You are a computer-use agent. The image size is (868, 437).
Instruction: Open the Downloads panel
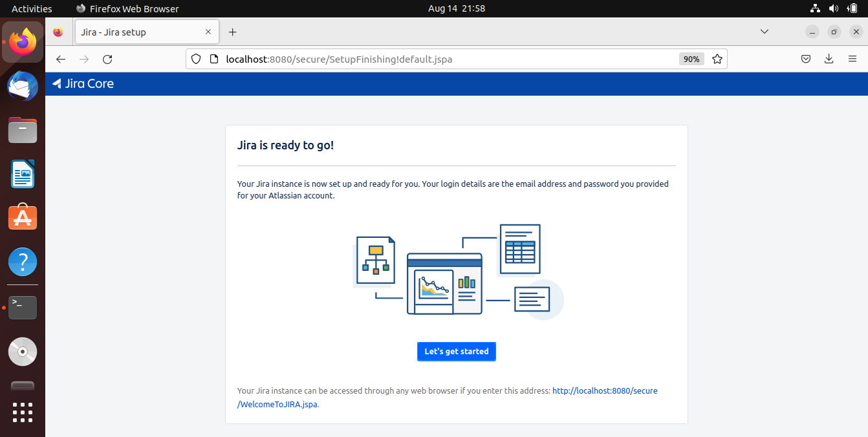829,59
